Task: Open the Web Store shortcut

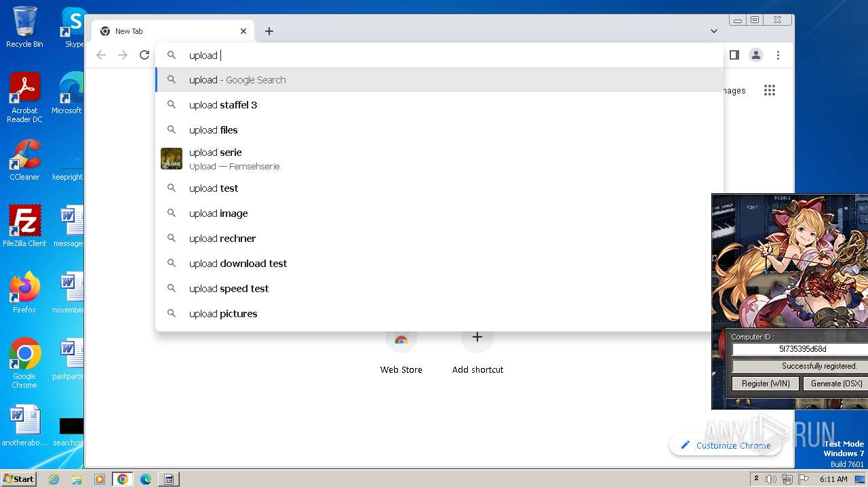Action: coord(401,351)
